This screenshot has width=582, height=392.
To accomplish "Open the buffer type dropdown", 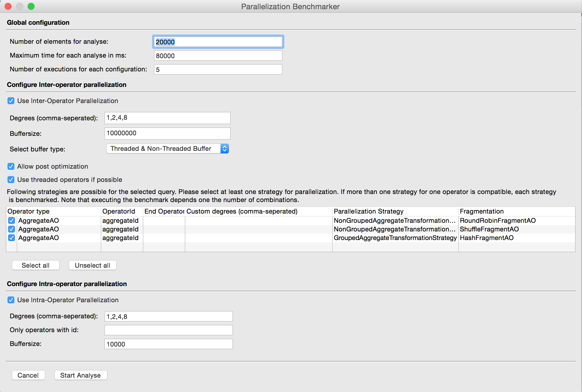I will 167,149.
